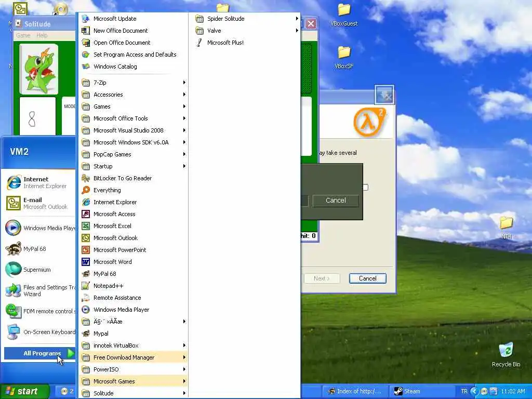
Task: Click the Microsoft Plus! icon in submenu
Action: pyautogui.click(x=199, y=43)
